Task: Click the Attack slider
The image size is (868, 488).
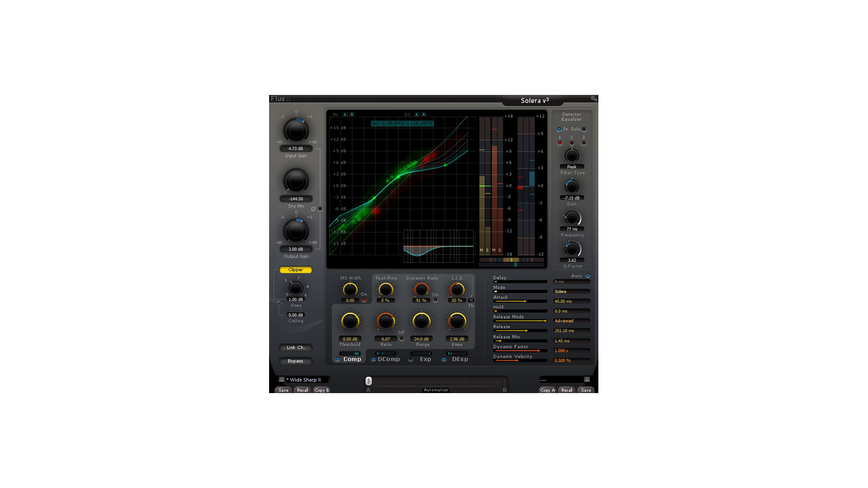Action: (x=520, y=301)
